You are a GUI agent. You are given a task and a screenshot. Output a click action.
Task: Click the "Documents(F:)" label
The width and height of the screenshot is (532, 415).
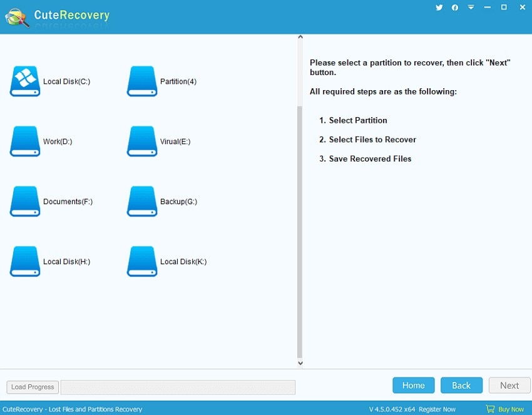coord(68,202)
